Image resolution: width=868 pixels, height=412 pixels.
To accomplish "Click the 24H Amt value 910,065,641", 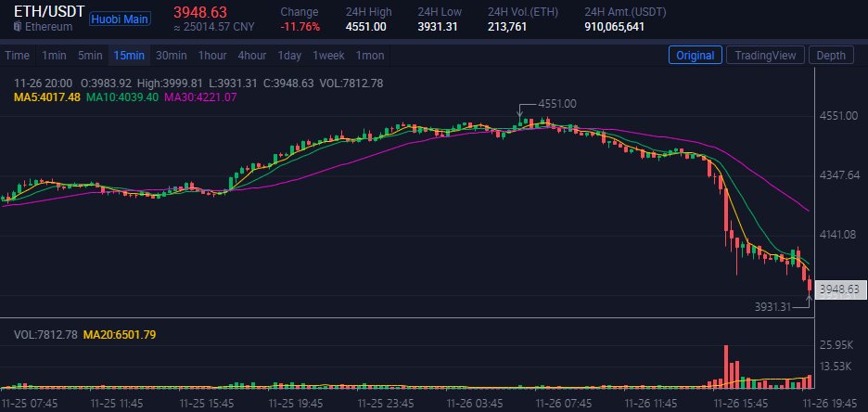I will [x=615, y=26].
